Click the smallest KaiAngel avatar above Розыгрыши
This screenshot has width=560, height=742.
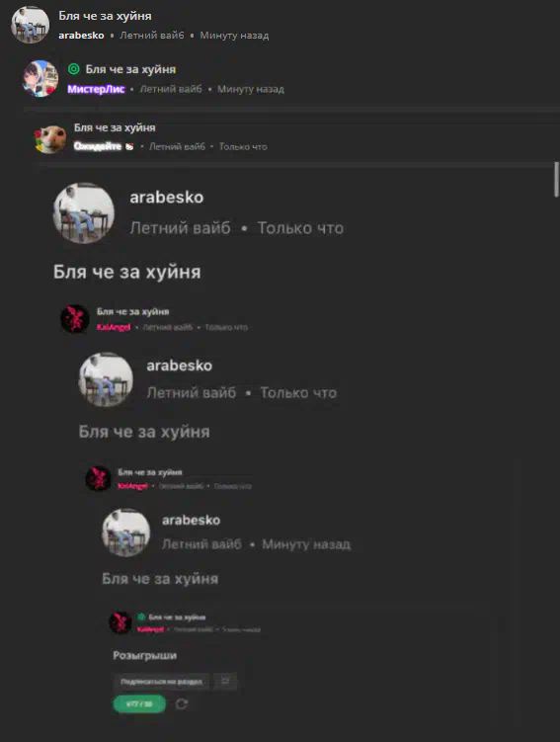[120, 622]
